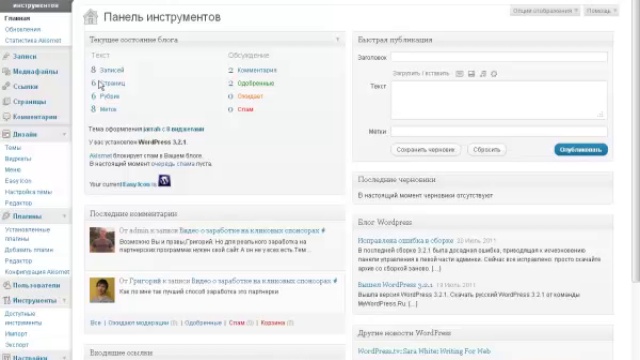Click in the Заголовок title field
Image resolution: width=640 pixels, height=360 pixels.
click(x=499, y=57)
